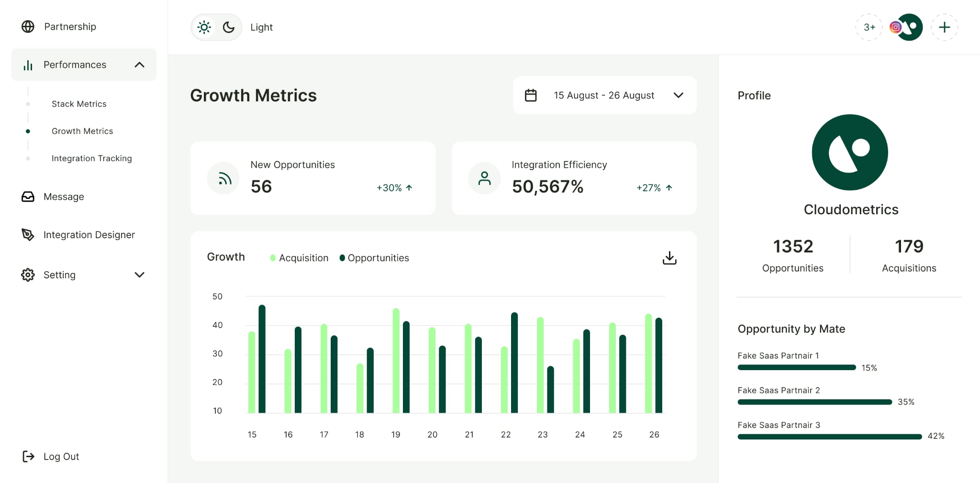The image size is (980, 483).
Task: Click the Partnership globe icon
Action: (28, 27)
